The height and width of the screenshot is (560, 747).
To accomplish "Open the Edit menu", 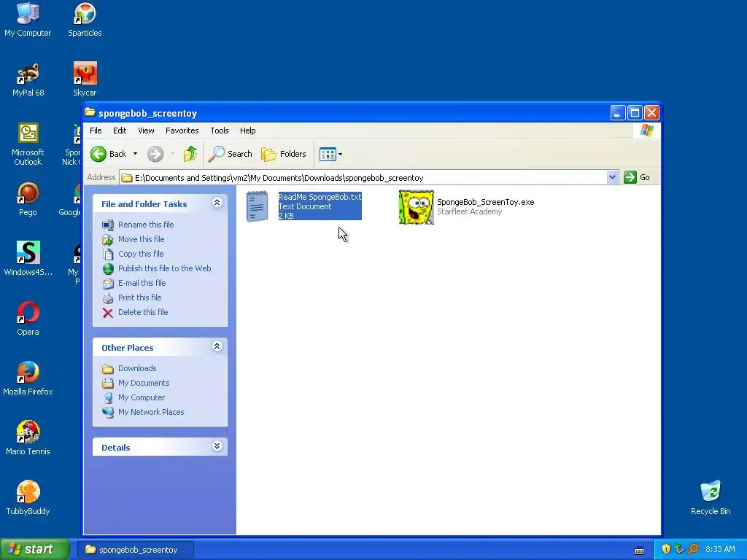I will click(120, 131).
